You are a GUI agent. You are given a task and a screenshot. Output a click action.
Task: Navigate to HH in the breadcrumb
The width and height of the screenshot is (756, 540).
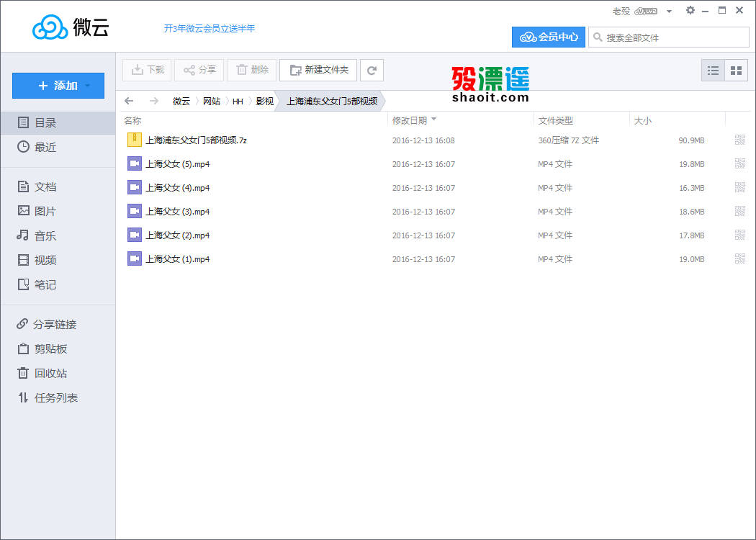[x=238, y=102]
